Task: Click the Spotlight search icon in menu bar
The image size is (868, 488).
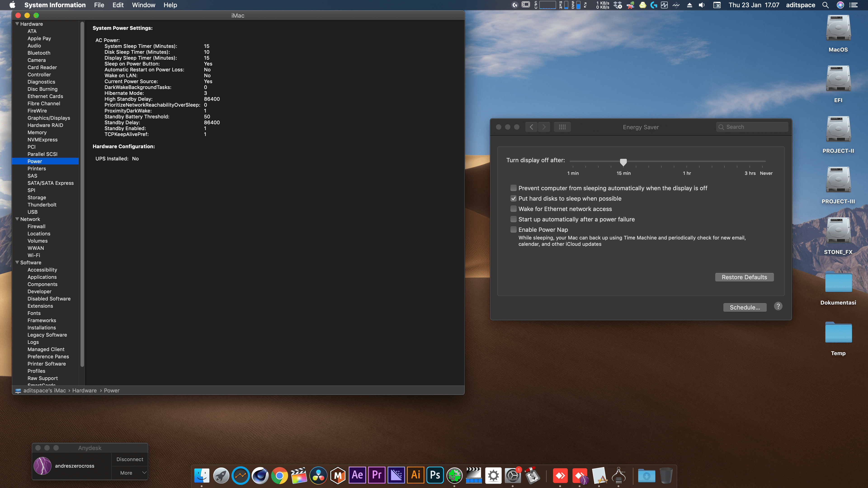Action: 826,5
